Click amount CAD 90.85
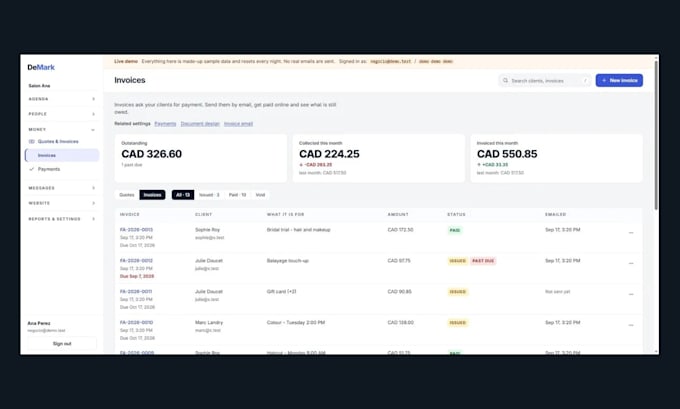Image resolution: width=680 pixels, height=409 pixels. pos(399,291)
